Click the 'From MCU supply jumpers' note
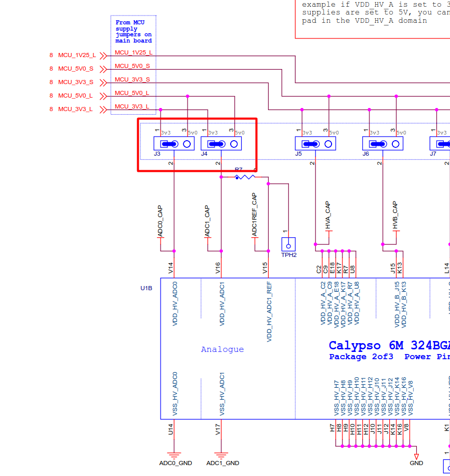Image resolution: width=450 pixels, height=476 pixels. [x=134, y=31]
